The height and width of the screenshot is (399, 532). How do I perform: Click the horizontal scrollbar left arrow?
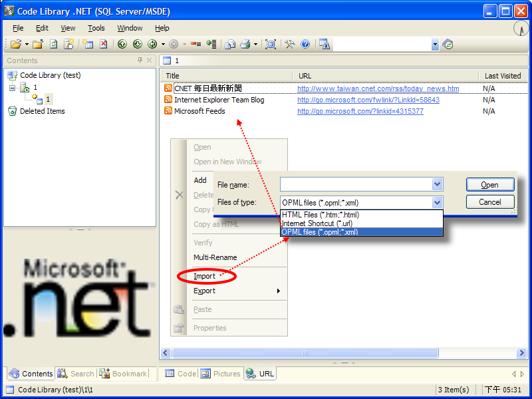(166, 353)
